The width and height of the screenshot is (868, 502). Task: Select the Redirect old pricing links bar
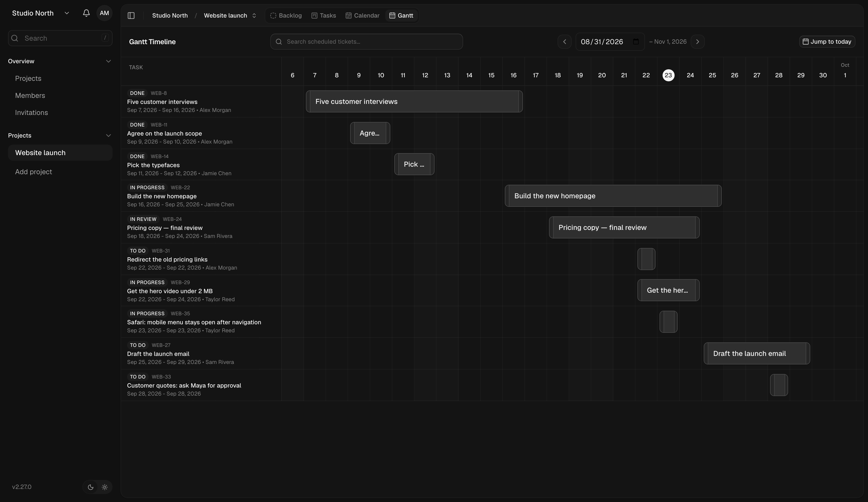(646, 259)
